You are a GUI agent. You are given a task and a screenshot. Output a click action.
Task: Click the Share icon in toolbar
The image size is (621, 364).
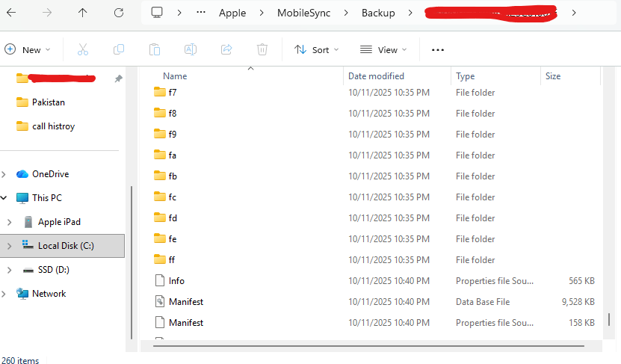pyautogui.click(x=226, y=49)
